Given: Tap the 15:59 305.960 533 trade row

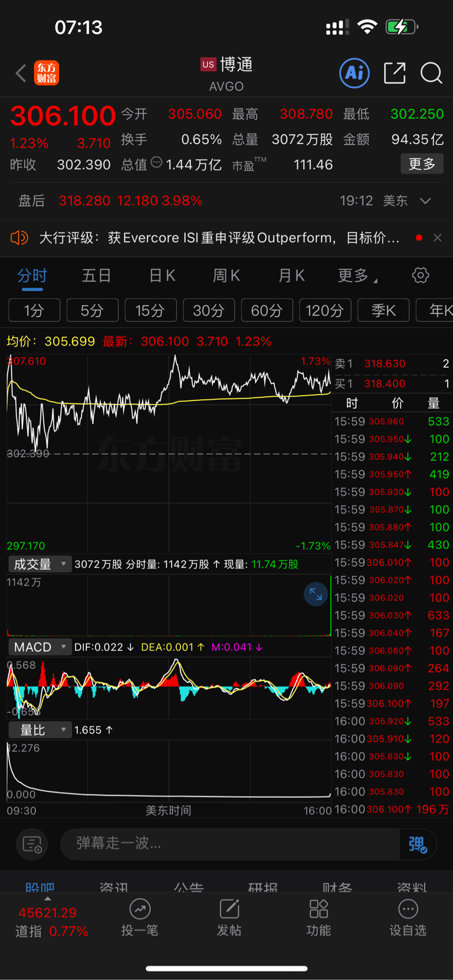Looking at the screenshot, I should 392,422.
